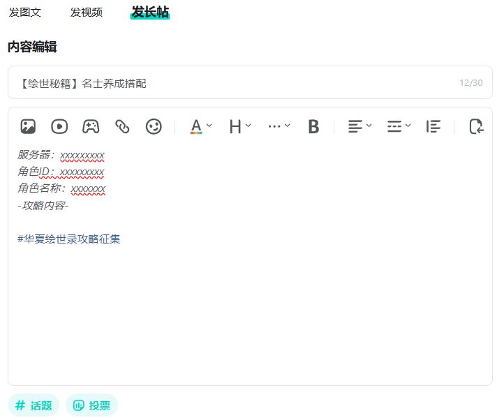Expand the heading style dropdown
Viewport: 504px width, 420px height.
point(239,126)
